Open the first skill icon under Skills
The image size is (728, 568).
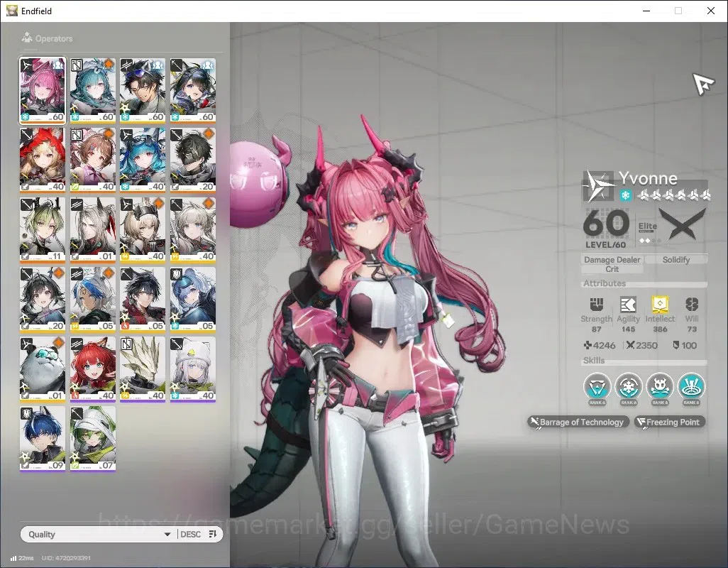597,387
